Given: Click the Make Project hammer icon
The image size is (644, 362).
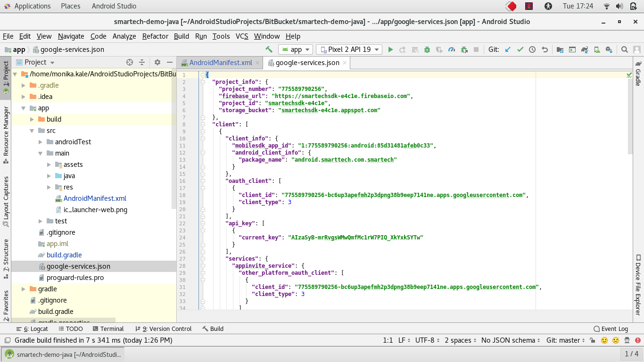Looking at the screenshot, I should click(269, 49).
